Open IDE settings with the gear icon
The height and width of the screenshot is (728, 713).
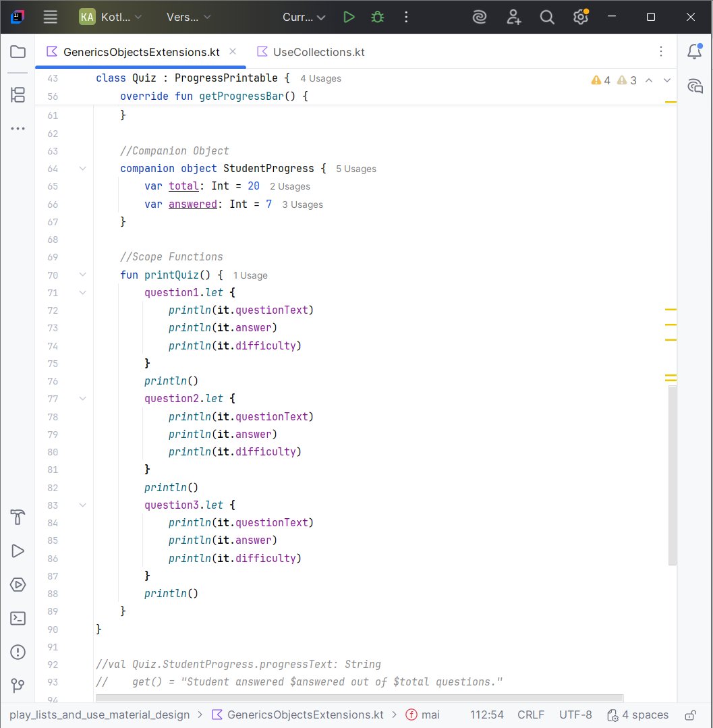pos(581,17)
